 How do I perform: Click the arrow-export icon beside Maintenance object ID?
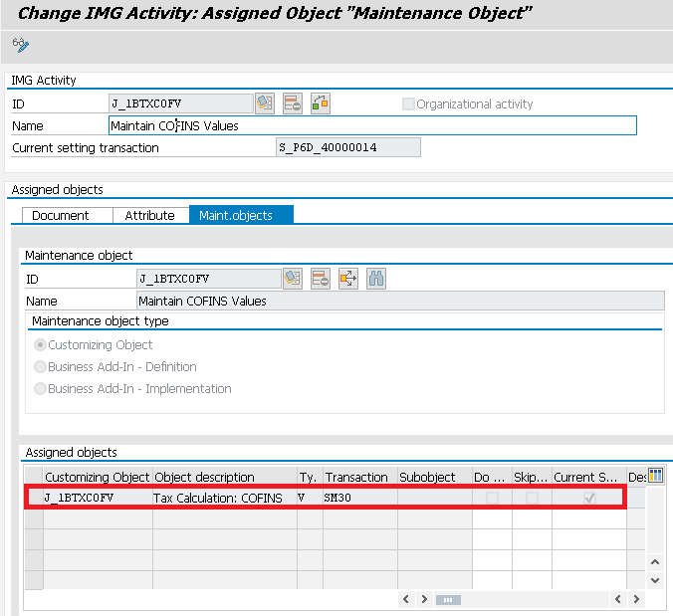[x=348, y=279]
